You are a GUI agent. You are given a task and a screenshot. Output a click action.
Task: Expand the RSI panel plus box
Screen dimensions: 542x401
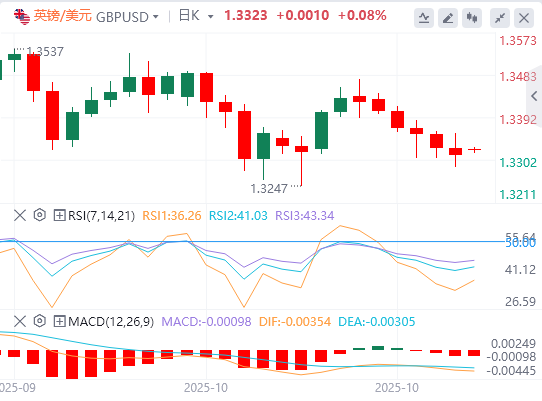[x=59, y=215]
